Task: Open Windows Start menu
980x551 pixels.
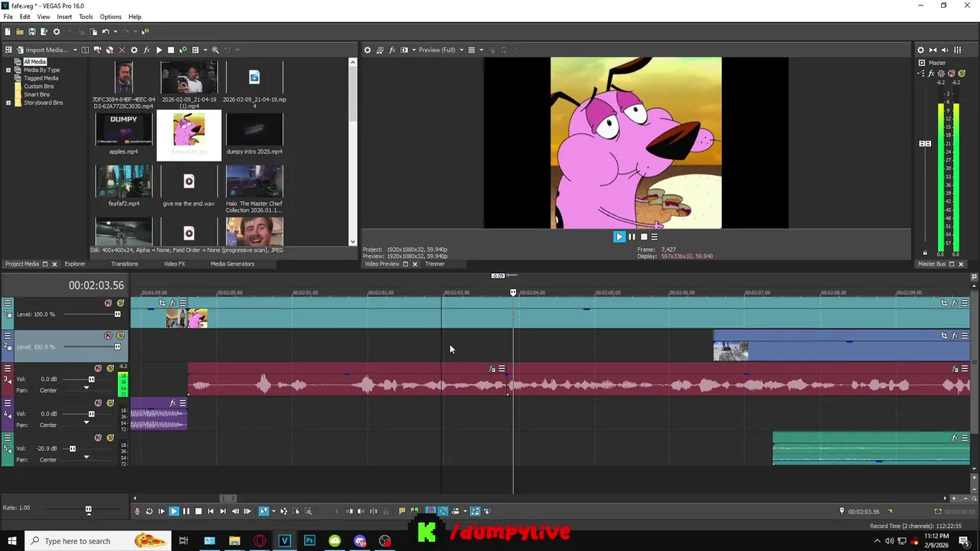Action: click(11, 541)
